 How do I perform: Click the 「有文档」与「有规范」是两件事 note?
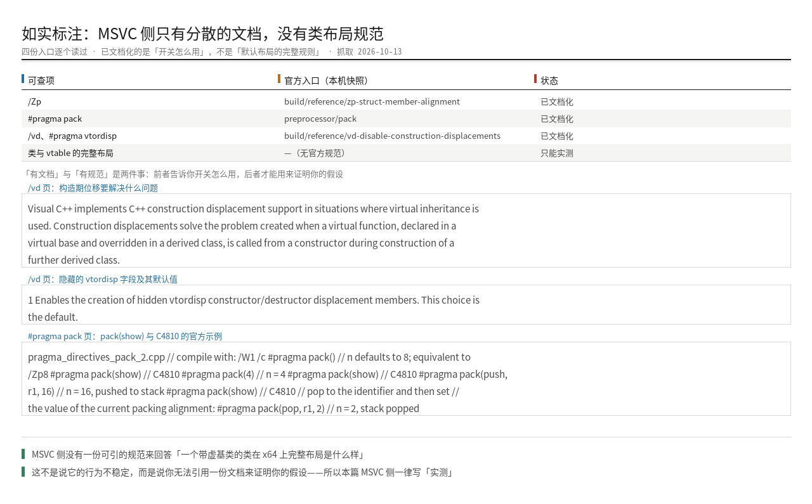(x=182, y=174)
